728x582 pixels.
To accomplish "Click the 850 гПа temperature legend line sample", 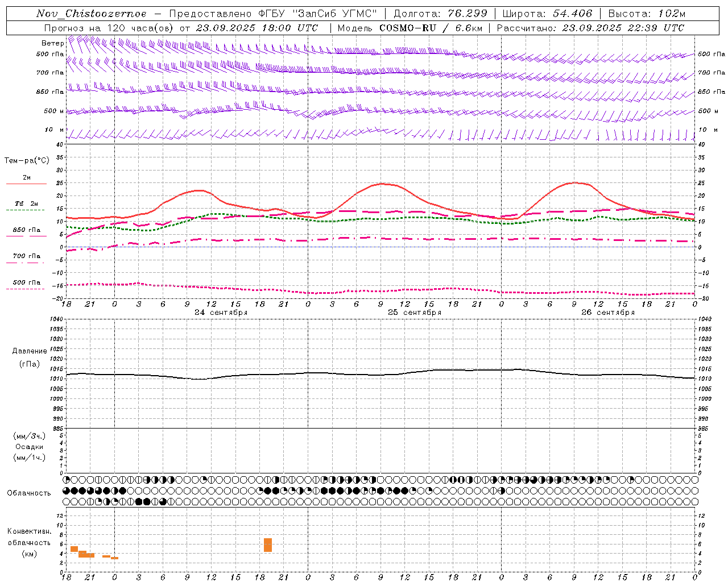I will click(x=26, y=236).
